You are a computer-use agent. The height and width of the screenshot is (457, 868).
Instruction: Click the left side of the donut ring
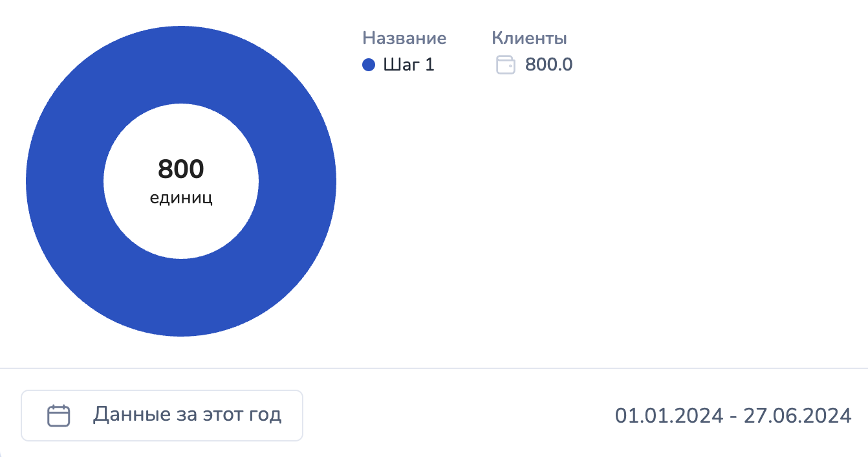(x=65, y=181)
